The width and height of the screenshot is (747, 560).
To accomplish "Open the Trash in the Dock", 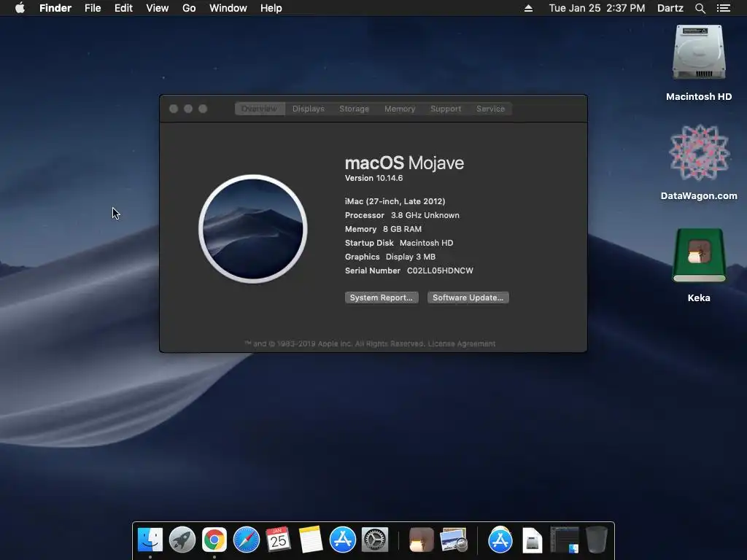I will (597, 540).
